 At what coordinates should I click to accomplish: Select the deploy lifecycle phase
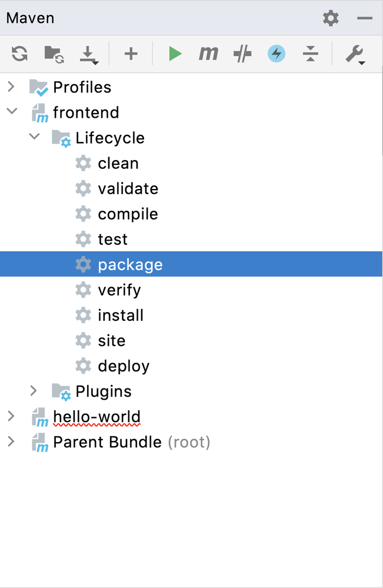pyautogui.click(x=124, y=366)
